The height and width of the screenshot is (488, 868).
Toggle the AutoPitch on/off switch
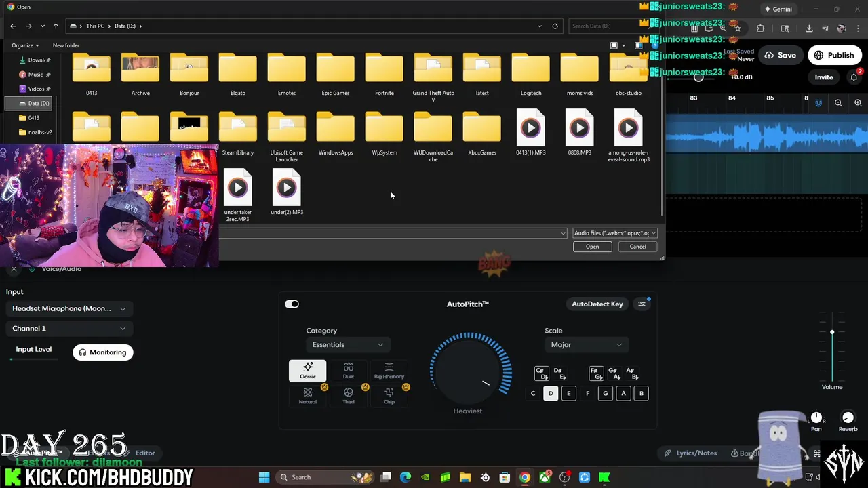pyautogui.click(x=292, y=304)
